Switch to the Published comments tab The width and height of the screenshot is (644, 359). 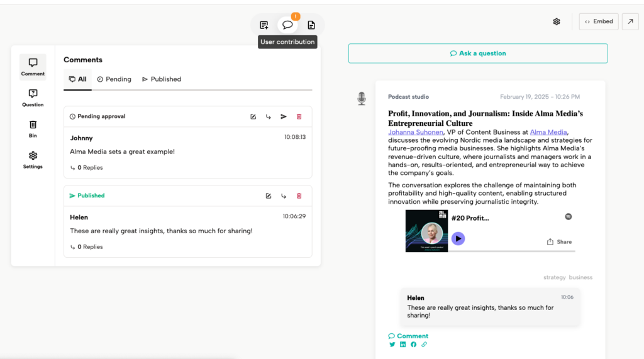coord(162,79)
